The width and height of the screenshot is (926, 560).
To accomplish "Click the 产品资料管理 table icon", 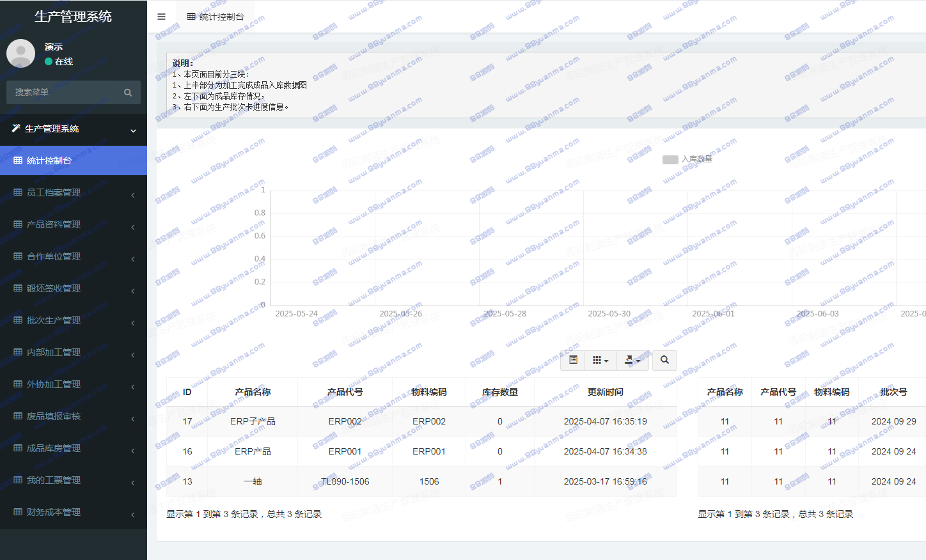I will pos(18,224).
